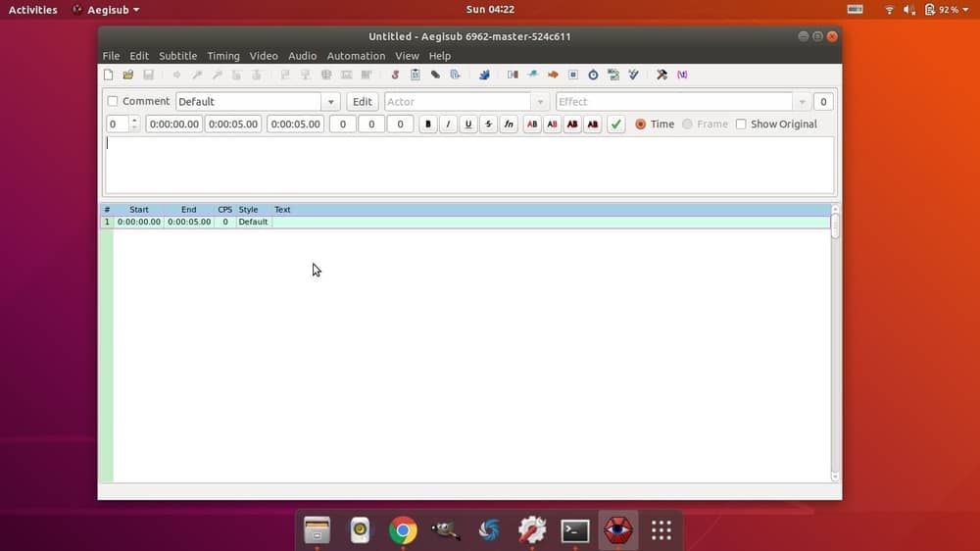Open the Resample Resolution tool
This screenshot has width=980, height=551.
[572, 75]
